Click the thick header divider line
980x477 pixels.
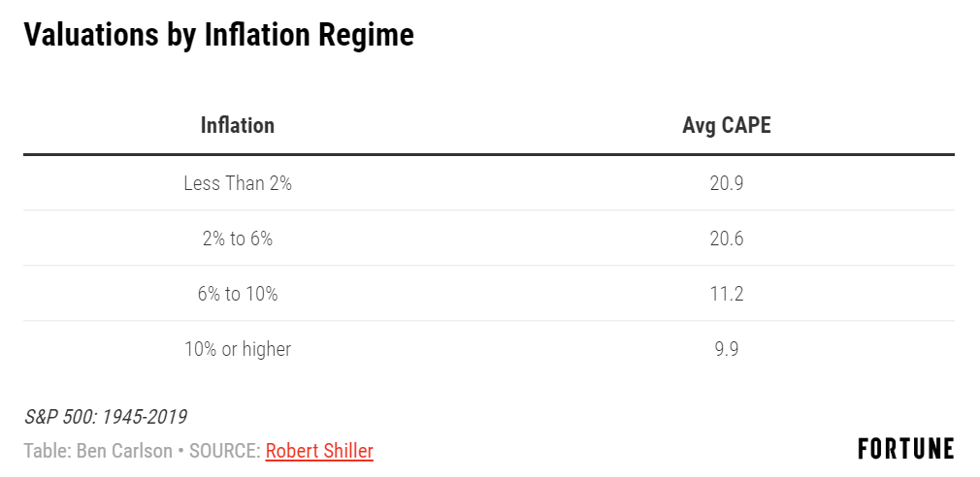click(489, 153)
